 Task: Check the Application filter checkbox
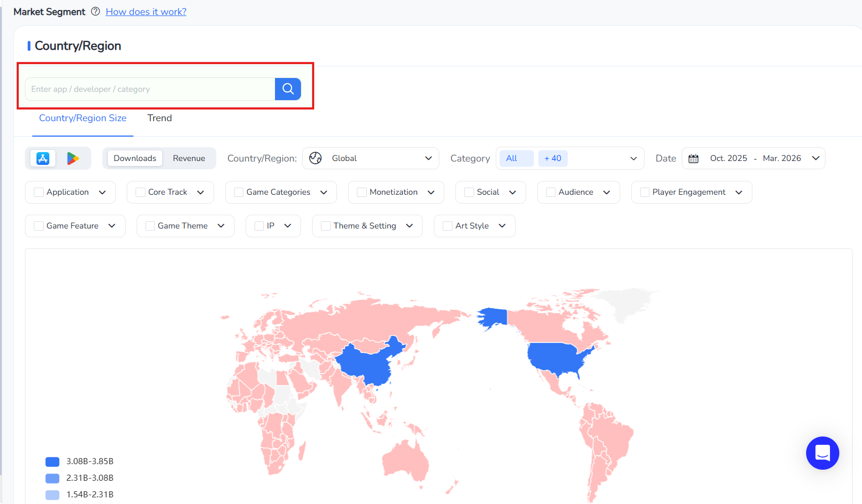pos(38,192)
